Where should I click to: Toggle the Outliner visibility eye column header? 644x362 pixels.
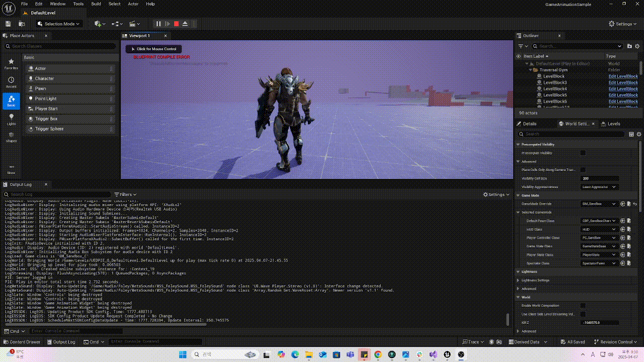(518, 56)
